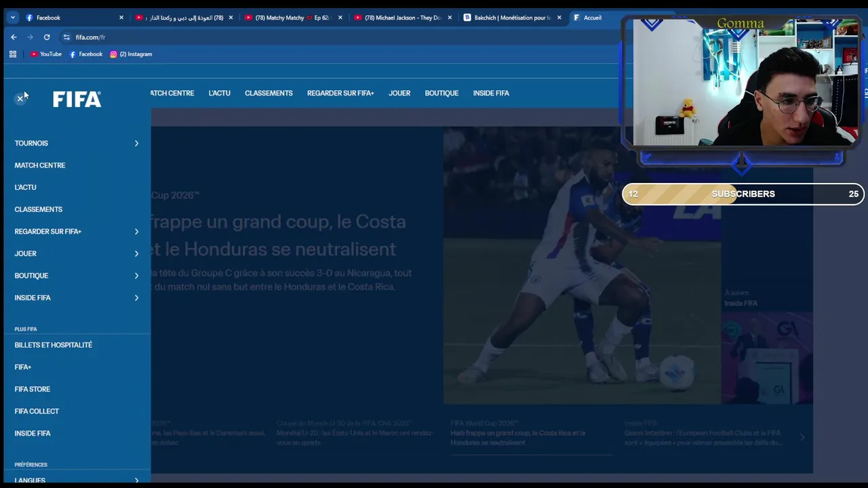Open Regarder sur FIFA+ in the side menu
Image resolution: width=868 pixels, height=488 pixels.
[48, 232]
